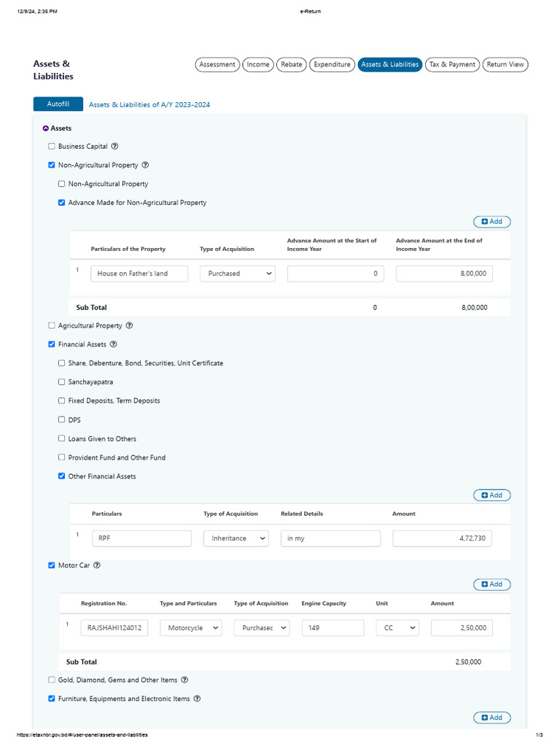Viewport: 560px width, 747px height.
Task: Untick Furniture, Equipments and Electronic Items
Action: [x=52, y=698]
